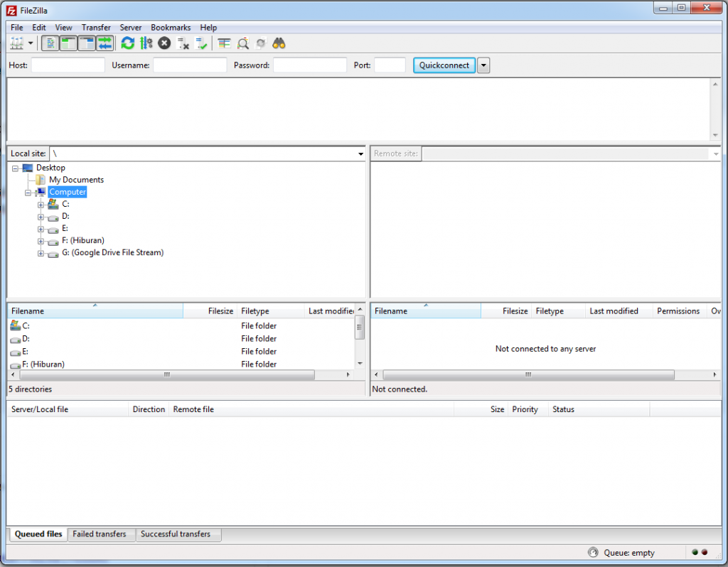Toggle processing of the transfer queue
Viewport: 728px width, 567px height.
146,43
